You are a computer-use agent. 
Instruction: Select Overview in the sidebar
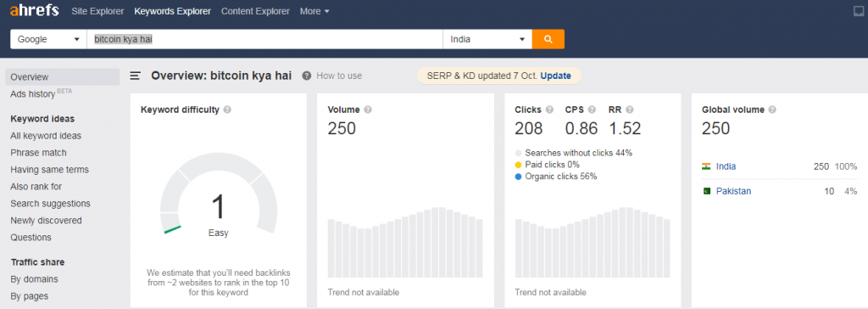pyautogui.click(x=62, y=77)
